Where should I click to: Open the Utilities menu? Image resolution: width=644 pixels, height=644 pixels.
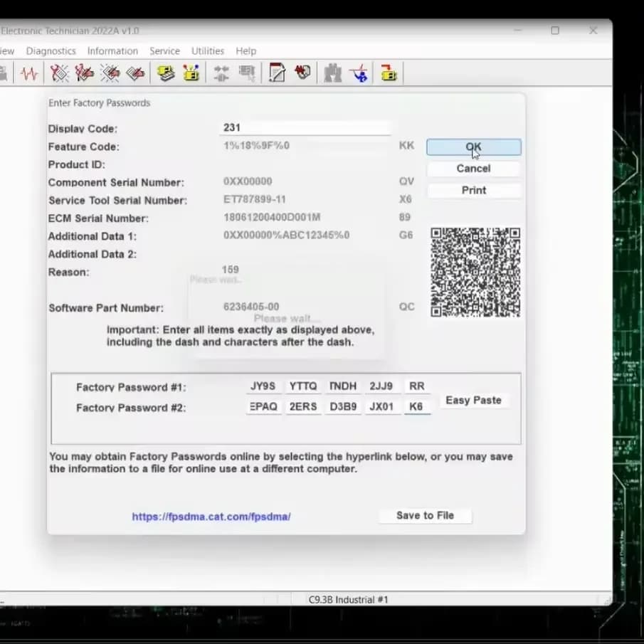[208, 51]
